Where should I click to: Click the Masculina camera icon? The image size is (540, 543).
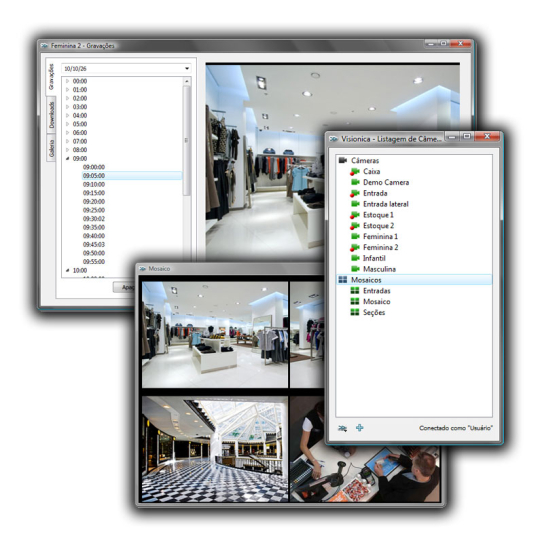point(355,269)
